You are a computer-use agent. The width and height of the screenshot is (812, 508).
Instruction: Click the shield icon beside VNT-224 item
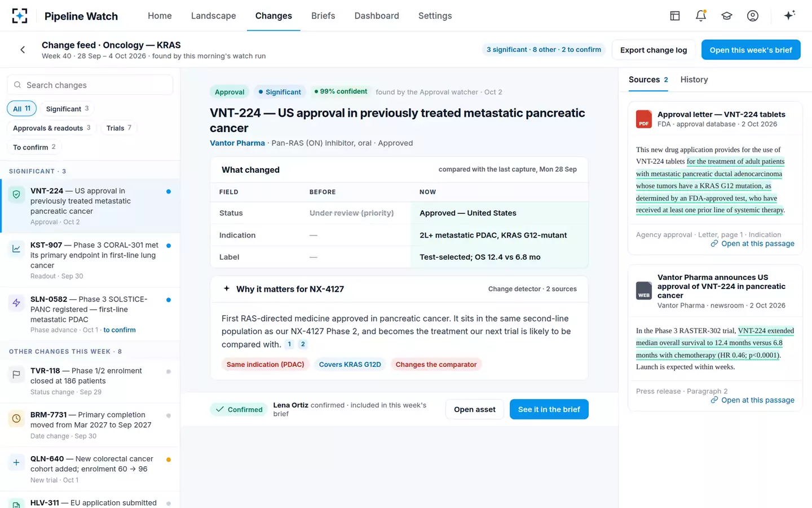[16, 194]
